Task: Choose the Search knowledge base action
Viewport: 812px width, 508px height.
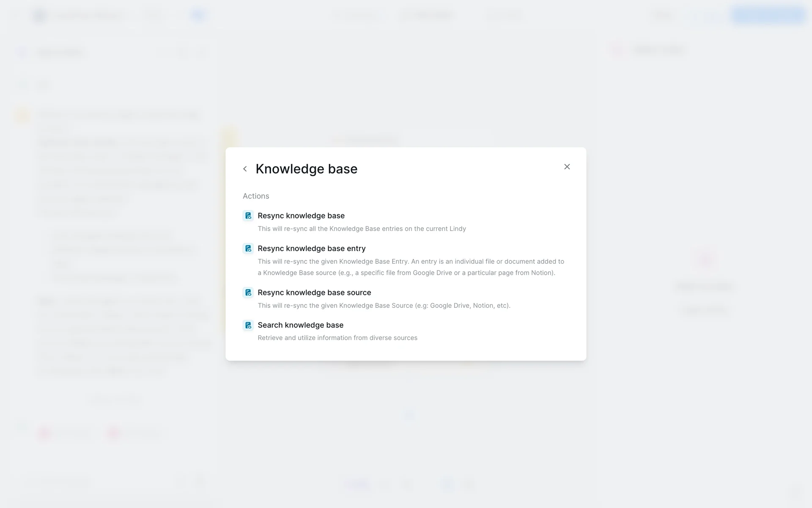Action: pyautogui.click(x=300, y=325)
